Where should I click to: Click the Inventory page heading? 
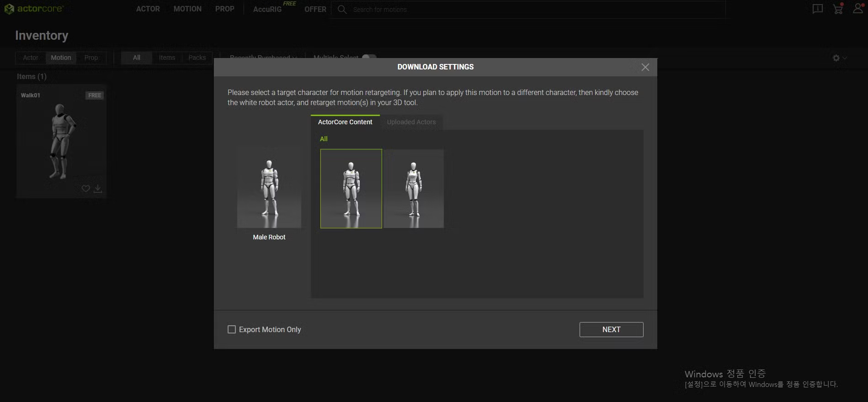pyautogui.click(x=42, y=35)
